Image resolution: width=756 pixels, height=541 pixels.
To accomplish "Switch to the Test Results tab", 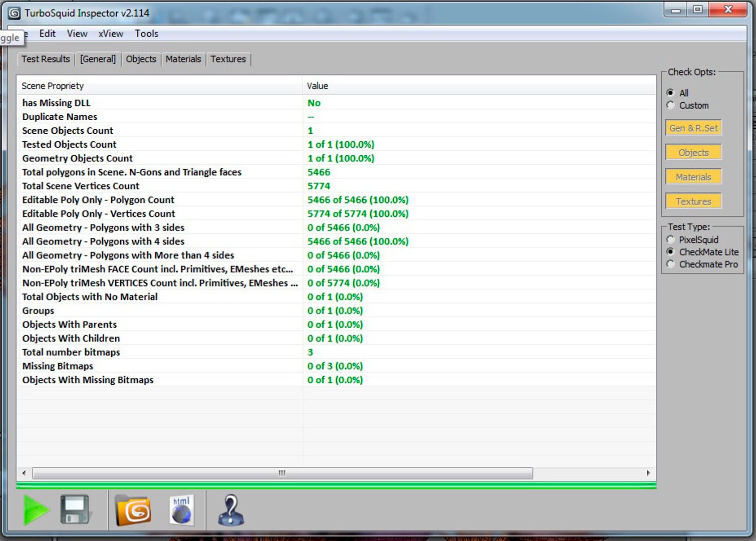I will [x=46, y=59].
